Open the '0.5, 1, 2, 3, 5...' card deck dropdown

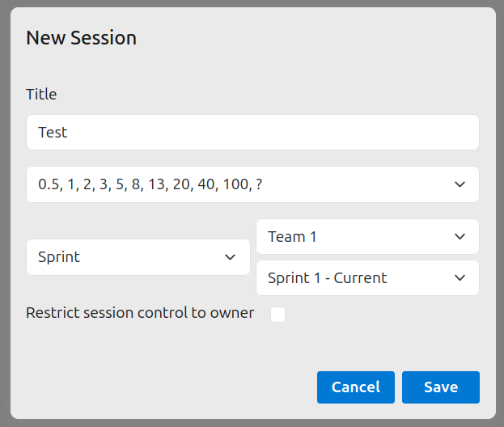point(243,184)
